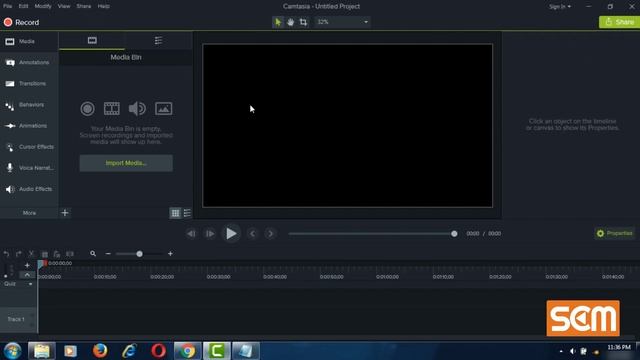Select the arrow Edit mode tool
This screenshot has height=360, width=640.
pos(278,22)
